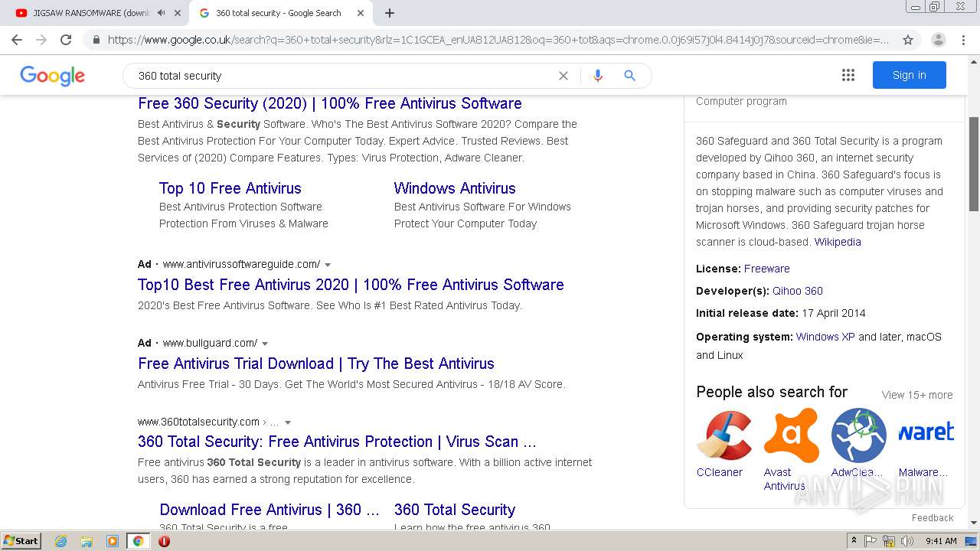Switch to the JIGSAW RANSOMWARE tab
The height and width of the screenshot is (551, 980).
click(x=92, y=13)
